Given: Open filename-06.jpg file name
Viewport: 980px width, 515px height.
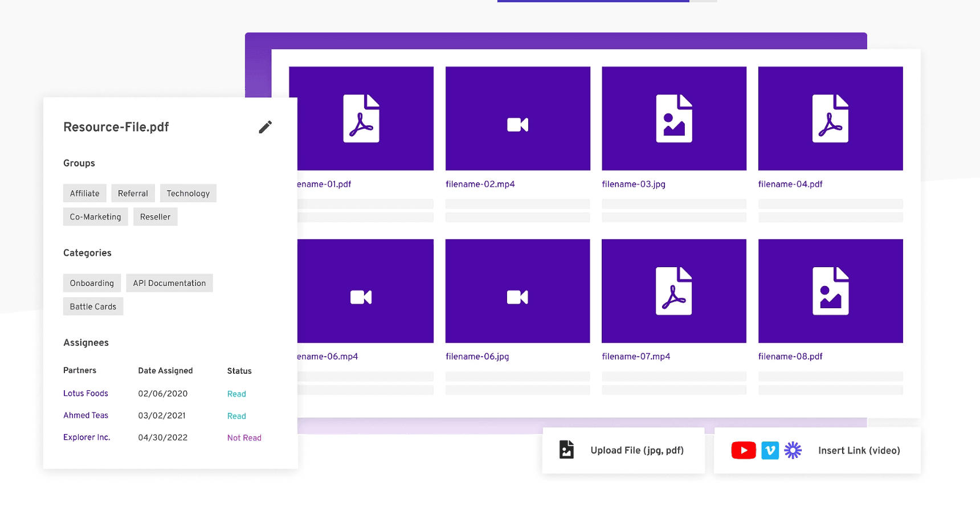Looking at the screenshot, I should pyautogui.click(x=477, y=356).
